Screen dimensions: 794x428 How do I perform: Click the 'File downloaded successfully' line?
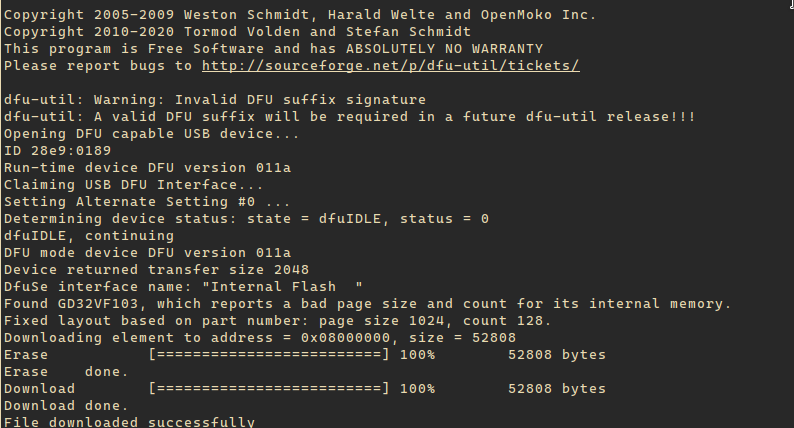coord(129,422)
